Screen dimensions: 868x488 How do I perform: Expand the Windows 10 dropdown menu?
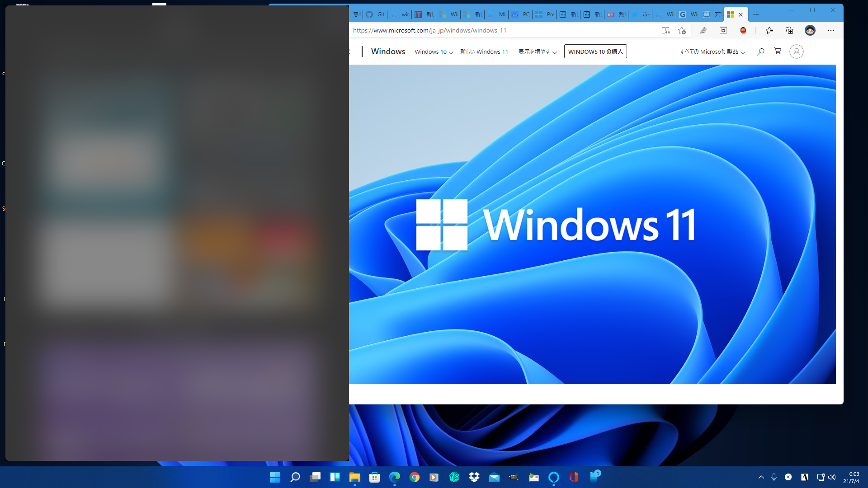[x=434, y=52]
